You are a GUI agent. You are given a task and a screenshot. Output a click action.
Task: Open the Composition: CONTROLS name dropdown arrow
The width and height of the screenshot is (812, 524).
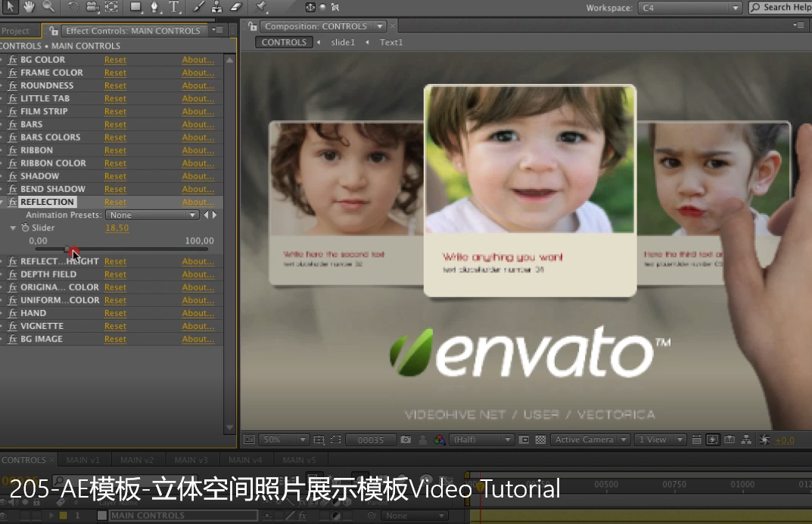tap(380, 26)
